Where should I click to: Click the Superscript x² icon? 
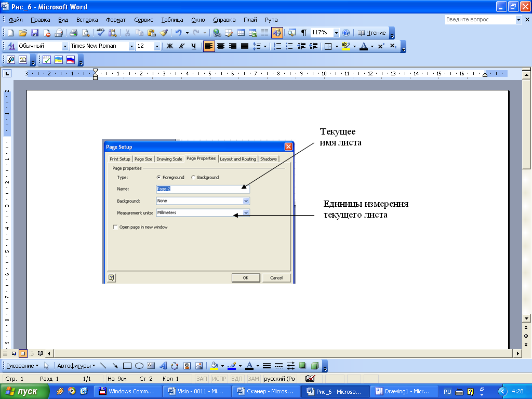coord(381,46)
